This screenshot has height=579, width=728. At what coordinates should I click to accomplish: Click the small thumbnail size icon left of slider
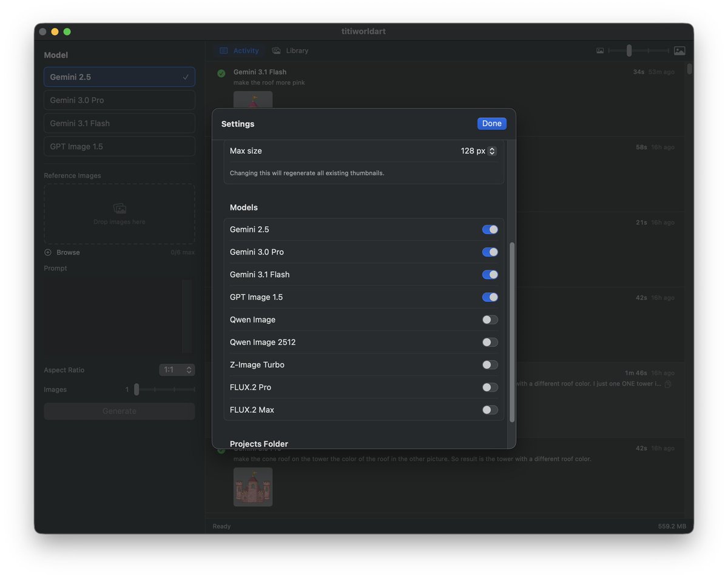tap(599, 50)
